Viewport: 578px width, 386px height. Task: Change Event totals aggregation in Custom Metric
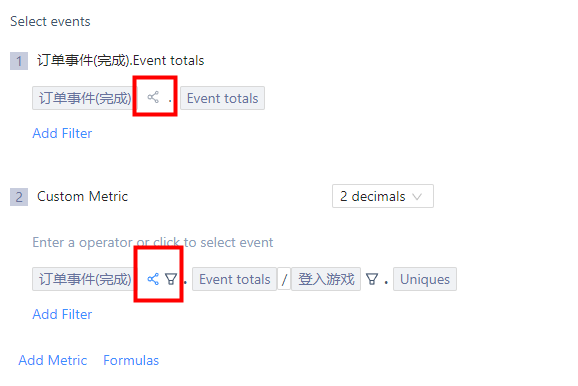click(x=234, y=279)
